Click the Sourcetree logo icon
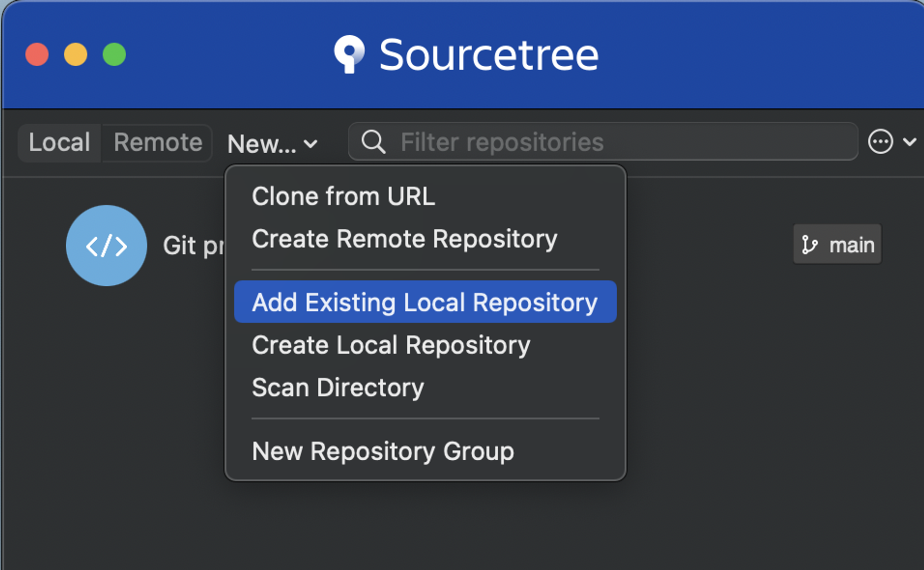Viewport: 924px width, 570px height. tap(349, 54)
